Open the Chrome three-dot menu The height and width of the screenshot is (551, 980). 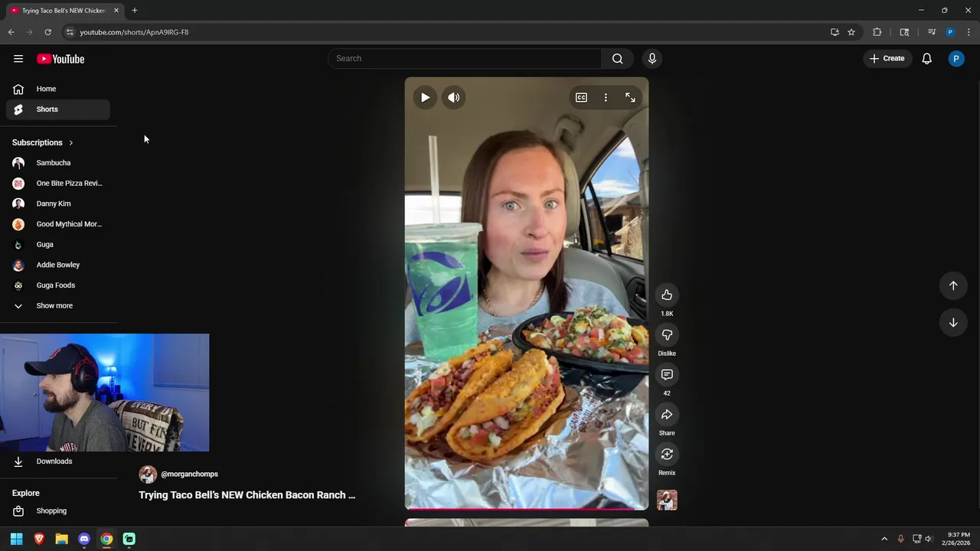(969, 32)
